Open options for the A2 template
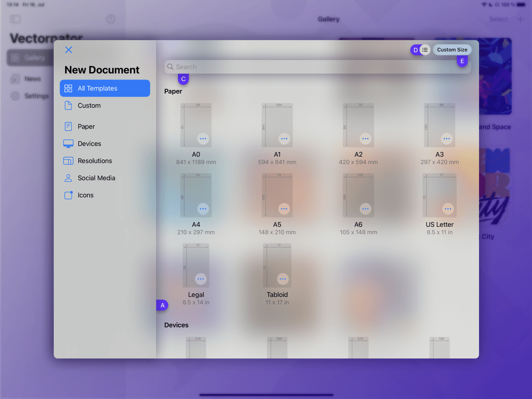Screen dimensions: 532x399 tap(365, 139)
